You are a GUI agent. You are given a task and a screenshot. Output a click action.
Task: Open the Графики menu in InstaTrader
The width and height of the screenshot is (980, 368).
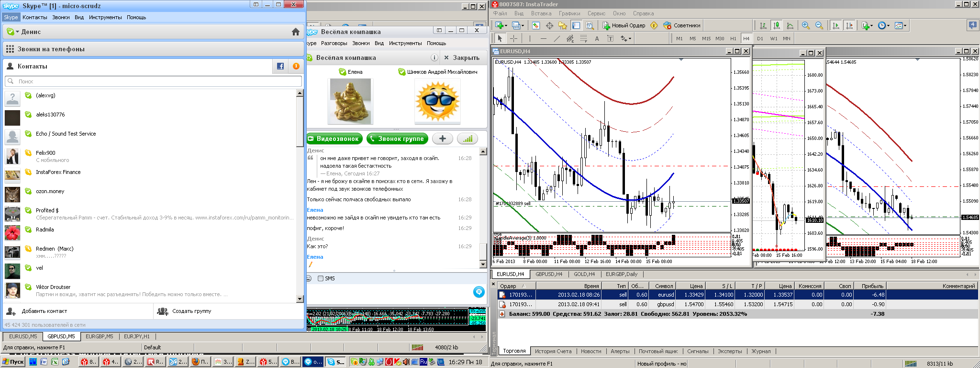(x=569, y=13)
